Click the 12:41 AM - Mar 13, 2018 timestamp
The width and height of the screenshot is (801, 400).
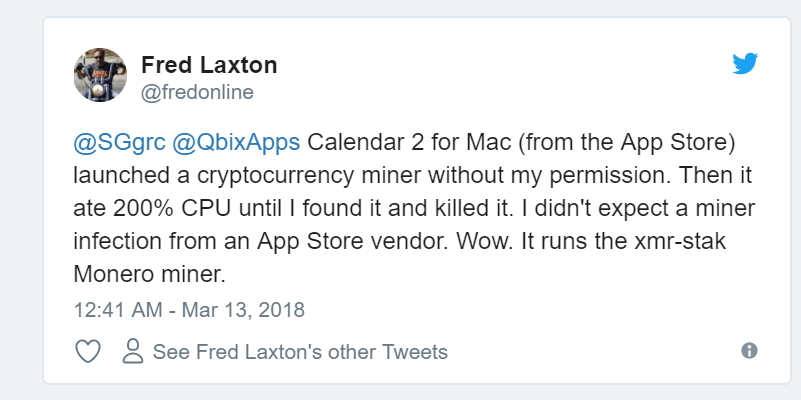click(x=189, y=308)
